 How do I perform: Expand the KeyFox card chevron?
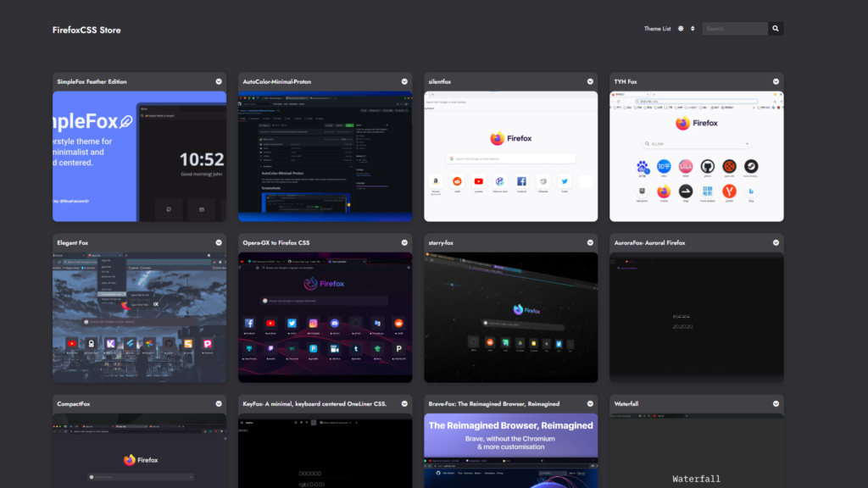tap(404, 404)
